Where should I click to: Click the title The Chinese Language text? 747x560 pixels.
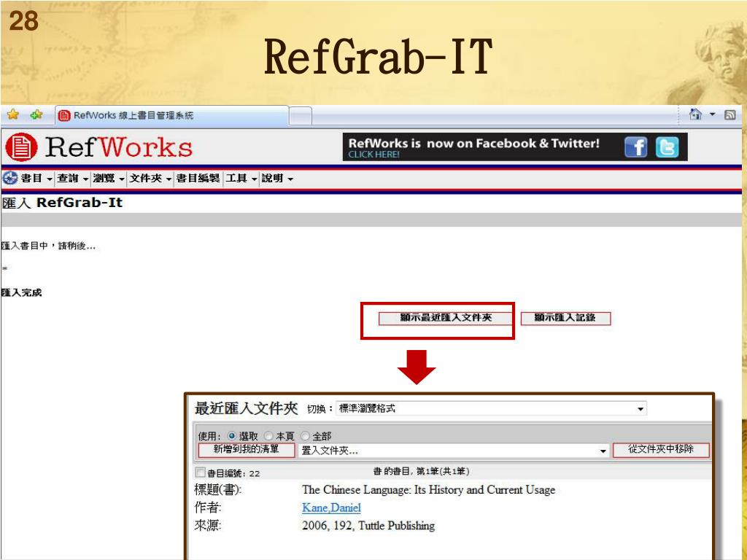tap(429, 490)
